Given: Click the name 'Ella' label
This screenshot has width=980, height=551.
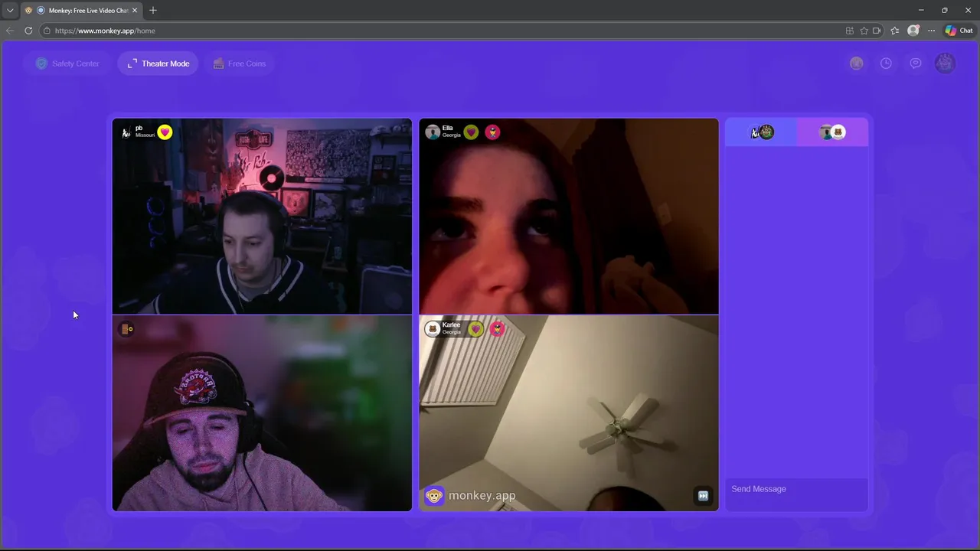Looking at the screenshot, I should tap(448, 129).
